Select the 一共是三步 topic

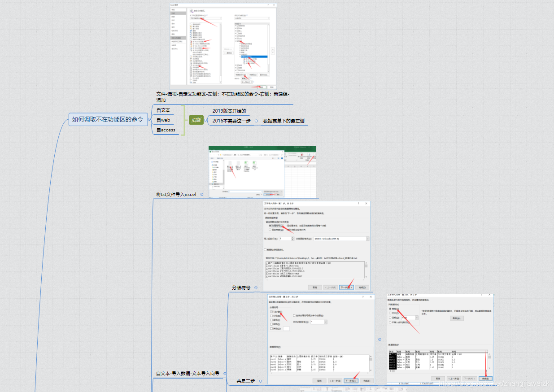(243, 381)
